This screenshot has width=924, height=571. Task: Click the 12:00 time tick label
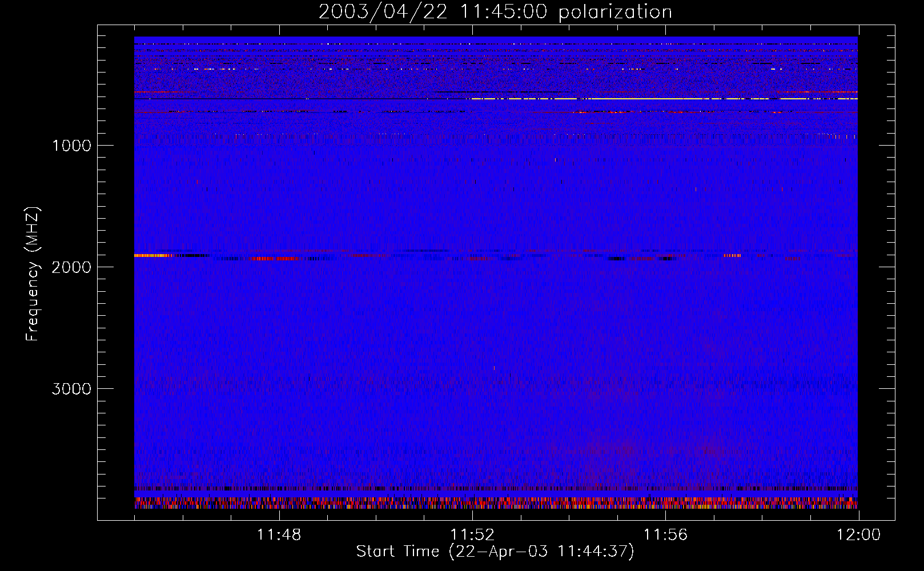point(858,535)
